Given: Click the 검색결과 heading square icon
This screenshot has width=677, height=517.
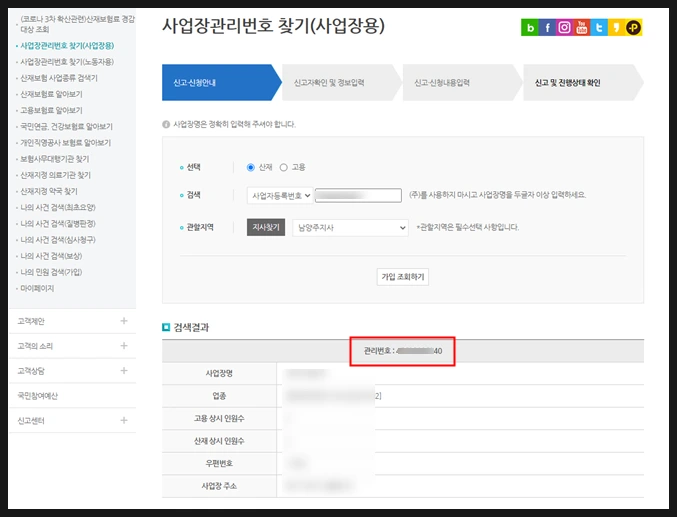Looking at the screenshot, I should pos(166,327).
